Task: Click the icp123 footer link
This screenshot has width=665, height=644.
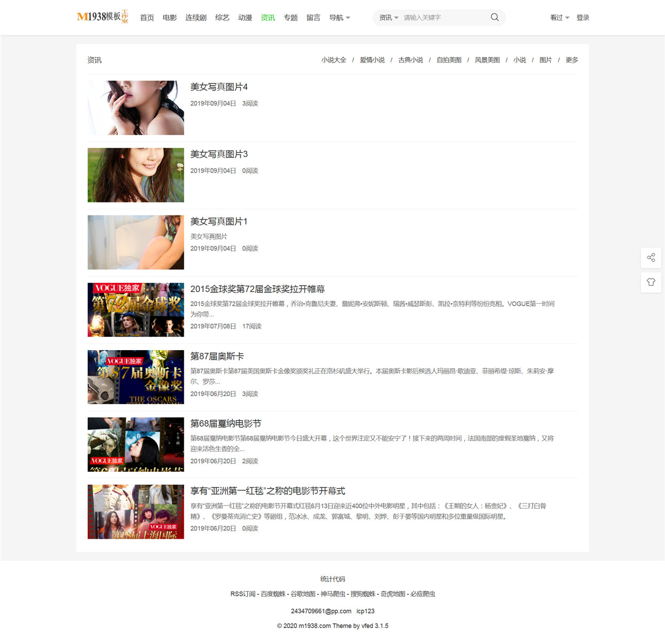Action: pos(365,611)
